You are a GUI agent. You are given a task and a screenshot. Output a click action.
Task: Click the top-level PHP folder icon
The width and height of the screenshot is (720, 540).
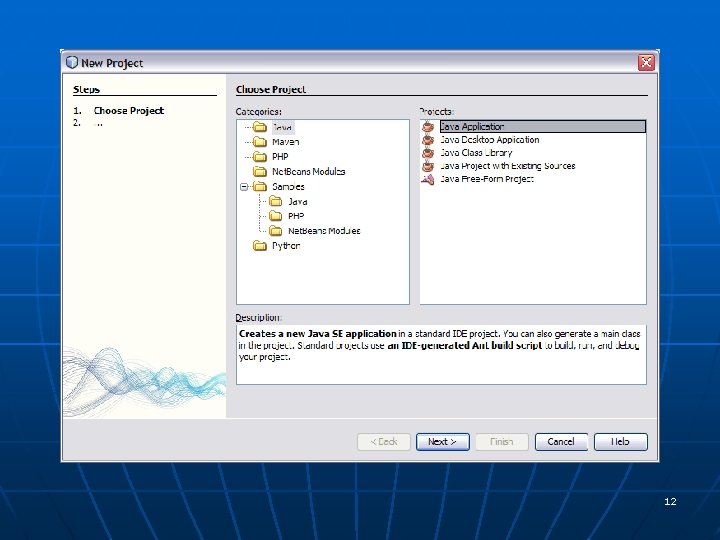pos(260,157)
